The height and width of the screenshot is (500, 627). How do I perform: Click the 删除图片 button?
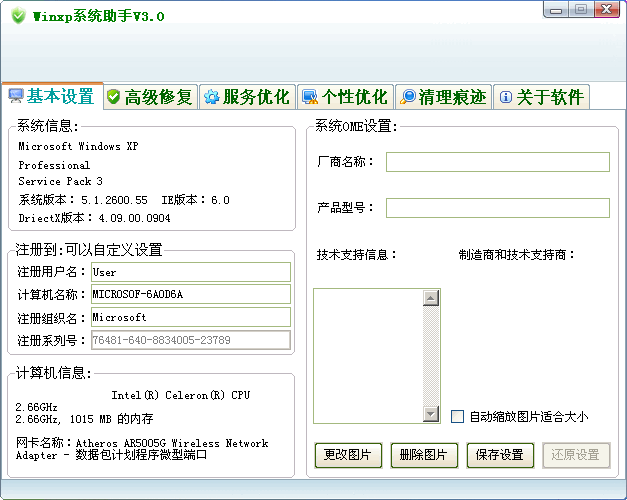point(424,455)
